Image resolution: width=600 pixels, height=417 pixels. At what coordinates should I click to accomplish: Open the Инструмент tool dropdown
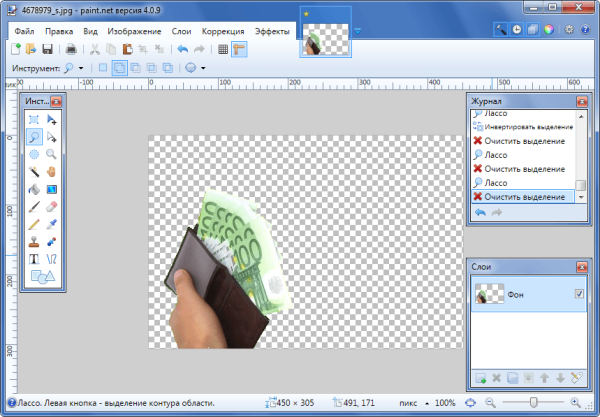point(72,68)
